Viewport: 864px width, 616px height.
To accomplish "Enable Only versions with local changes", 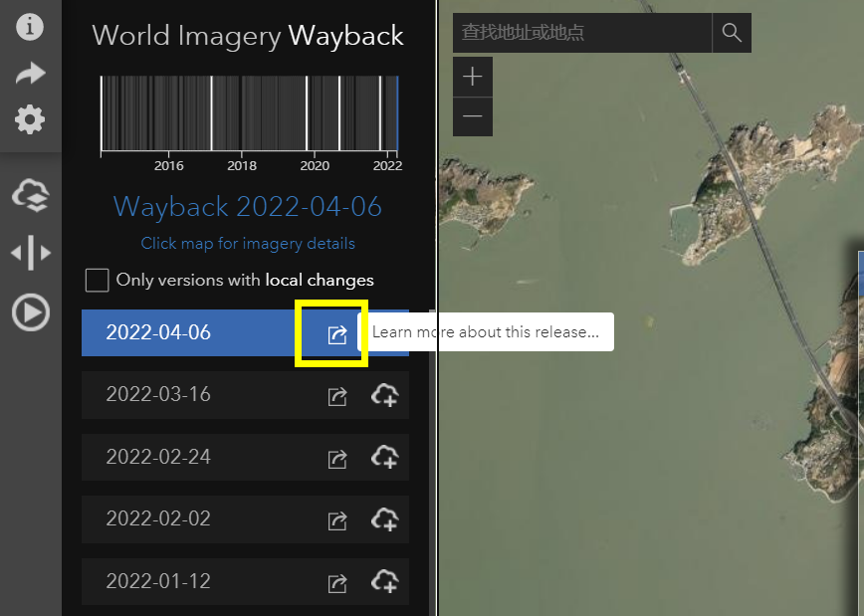I will point(97,280).
